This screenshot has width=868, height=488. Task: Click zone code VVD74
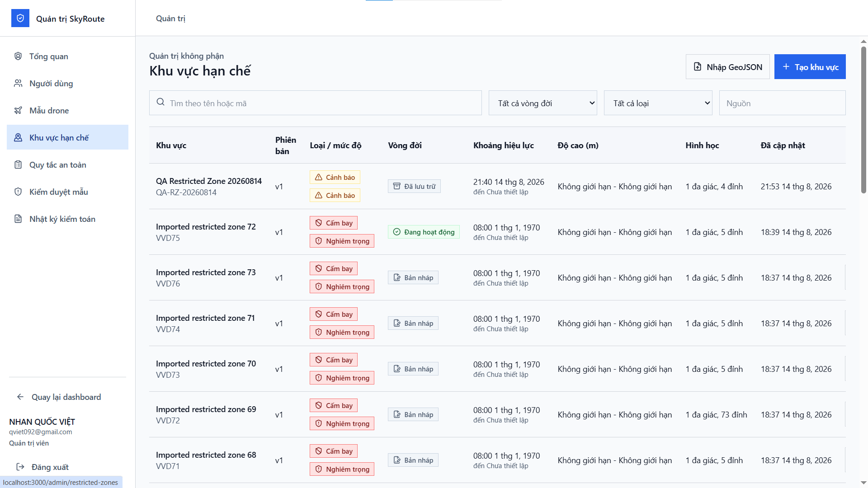[x=168, y=329]
